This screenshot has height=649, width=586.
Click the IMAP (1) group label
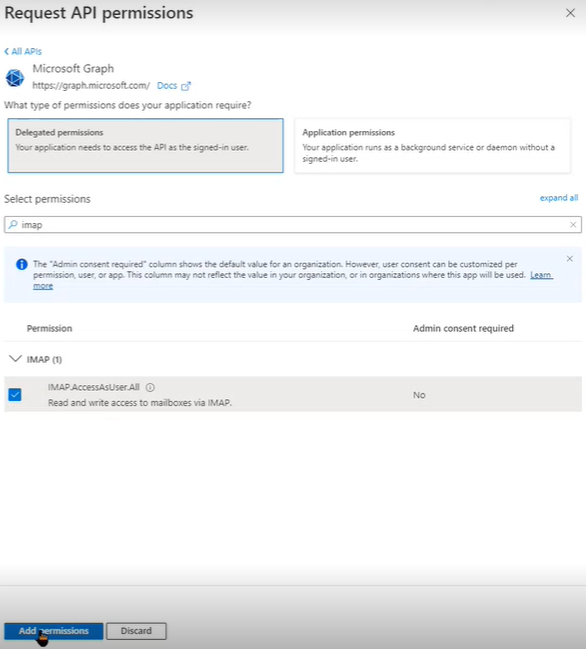point(44,359)
